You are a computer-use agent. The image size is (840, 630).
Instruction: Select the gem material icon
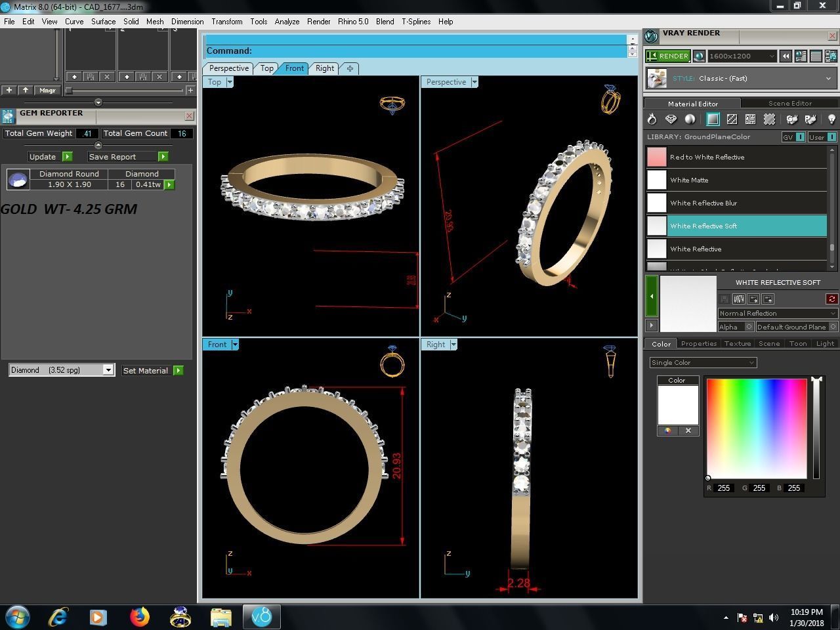(671, 119)
